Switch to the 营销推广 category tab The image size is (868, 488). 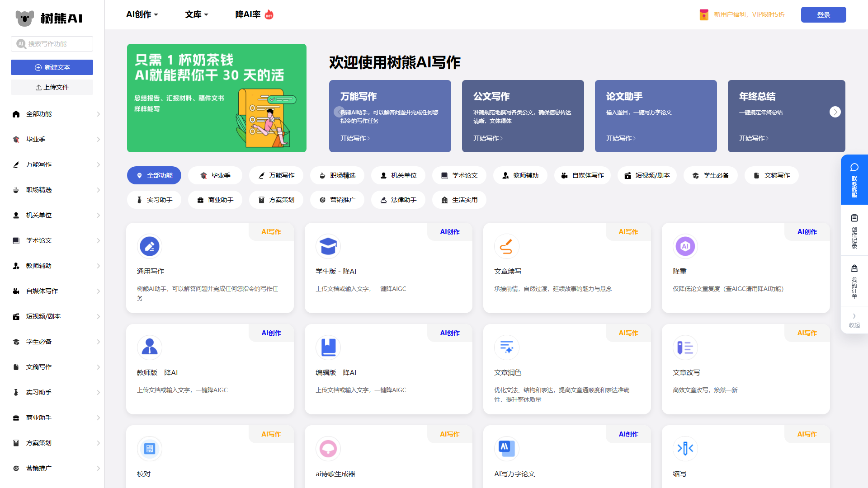(337, 200)
